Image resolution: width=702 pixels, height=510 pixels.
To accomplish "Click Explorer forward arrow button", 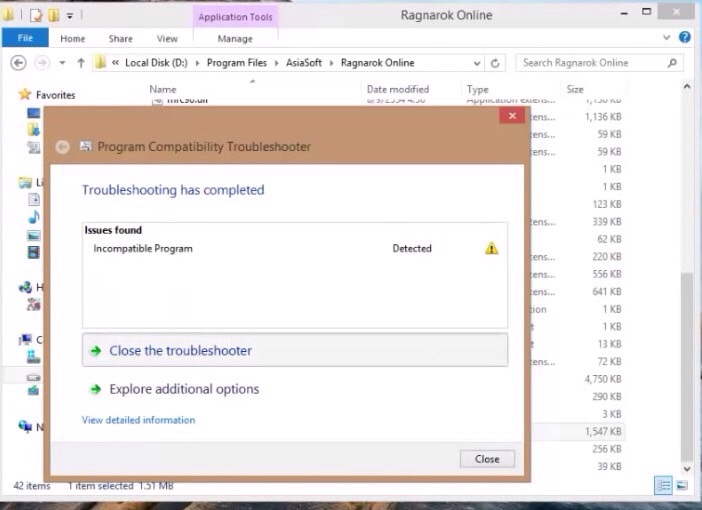I will point(42,63).
